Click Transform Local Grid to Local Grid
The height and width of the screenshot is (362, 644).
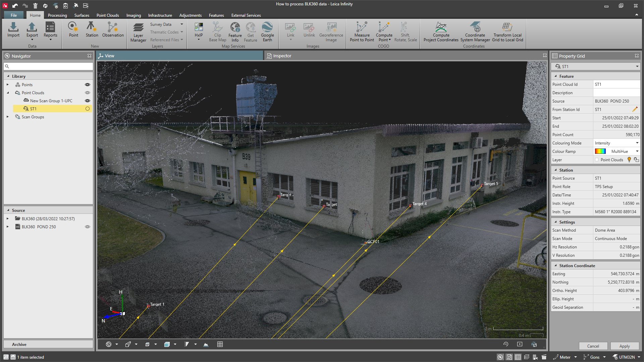(x=507, y=32)
